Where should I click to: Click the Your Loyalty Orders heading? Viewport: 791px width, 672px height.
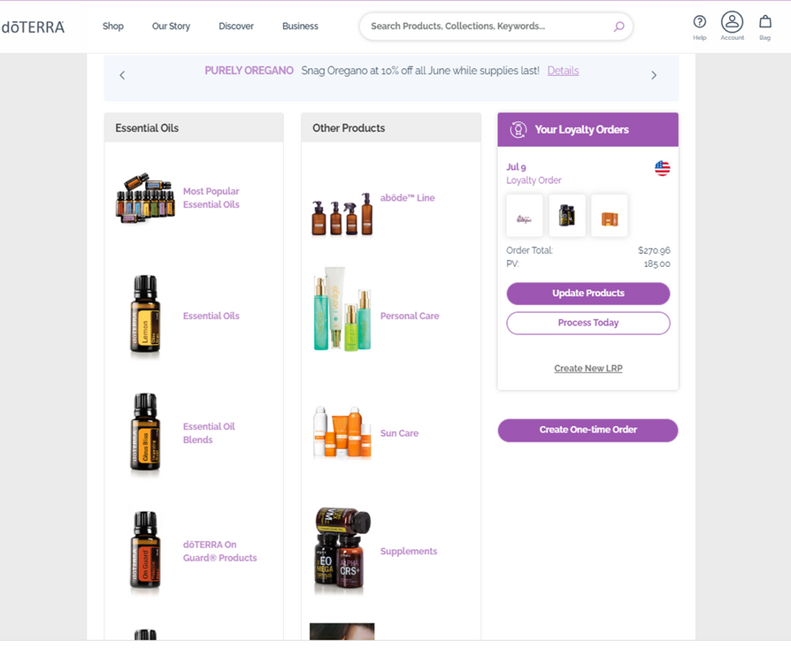pos(581,130)
